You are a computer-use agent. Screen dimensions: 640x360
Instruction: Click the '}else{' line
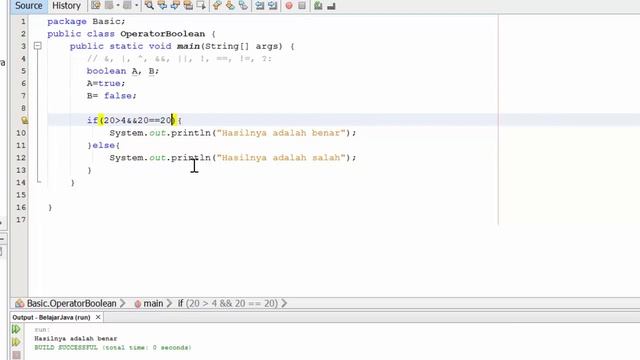103,145
